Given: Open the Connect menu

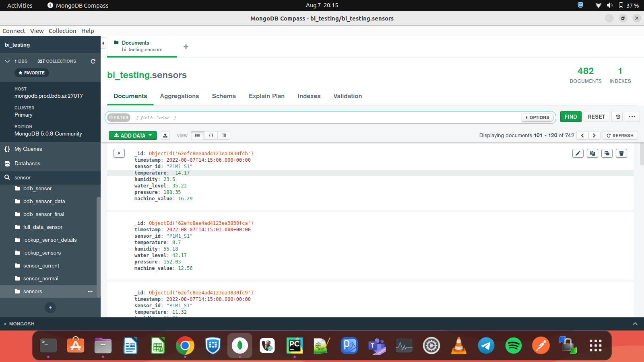Looking at the screenshot, I should [x=14, y=31].
